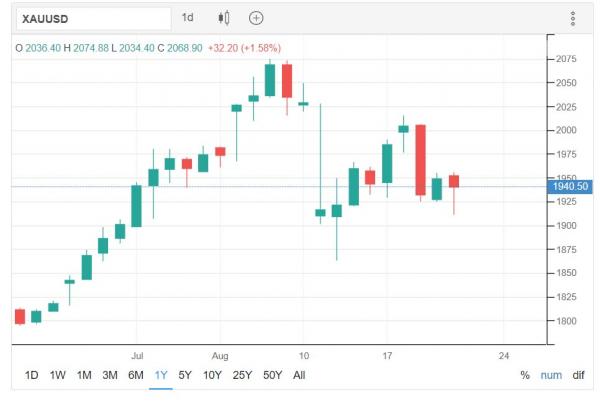Show All available history range
The height and width of the screenshot is (405, 600).
299,375
